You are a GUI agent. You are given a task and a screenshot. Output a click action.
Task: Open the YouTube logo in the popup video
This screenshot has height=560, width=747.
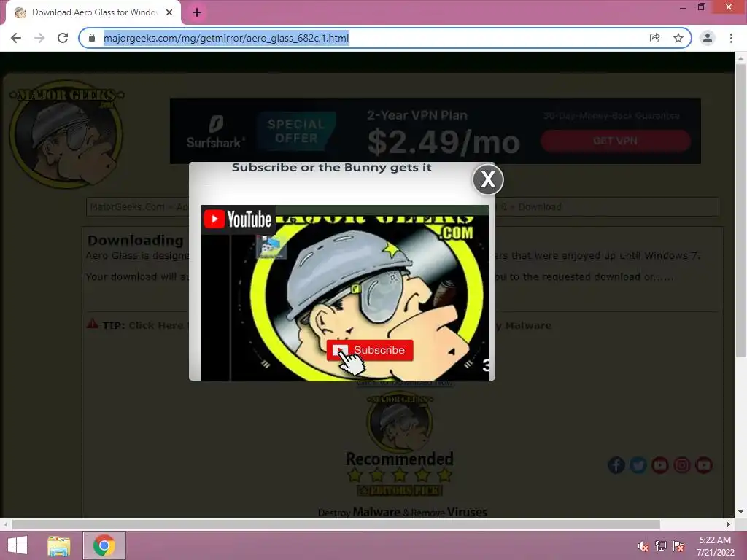coord(238,219)
